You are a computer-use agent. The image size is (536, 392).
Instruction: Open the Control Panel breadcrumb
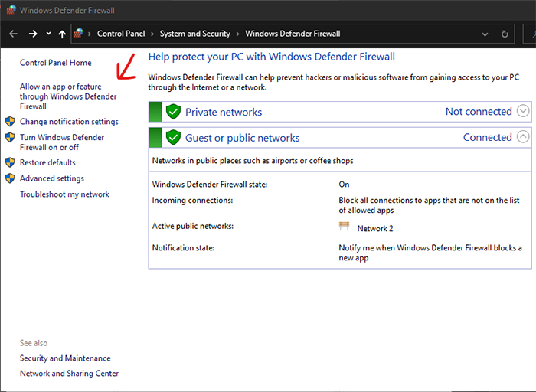[121, 34]
